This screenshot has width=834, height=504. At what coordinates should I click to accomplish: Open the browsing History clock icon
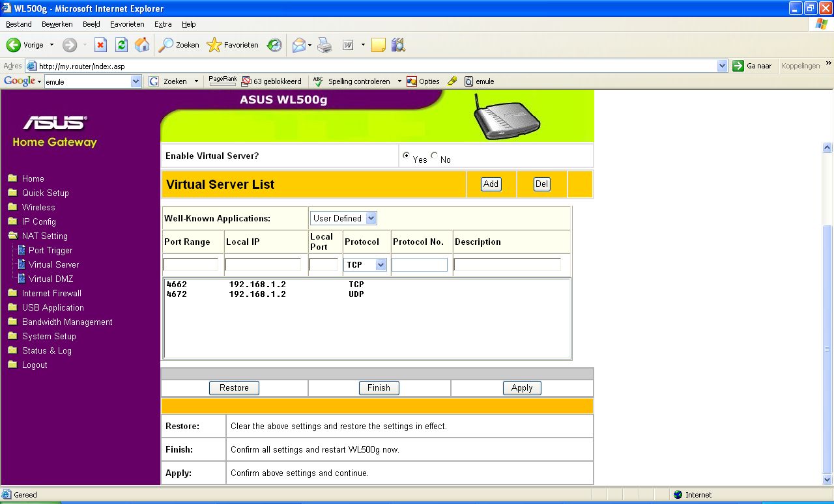click(x=275, y=45)
